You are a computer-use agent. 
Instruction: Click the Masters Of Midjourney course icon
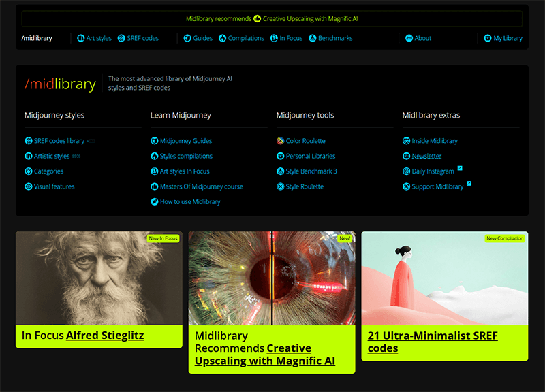[x=155, y=186]
